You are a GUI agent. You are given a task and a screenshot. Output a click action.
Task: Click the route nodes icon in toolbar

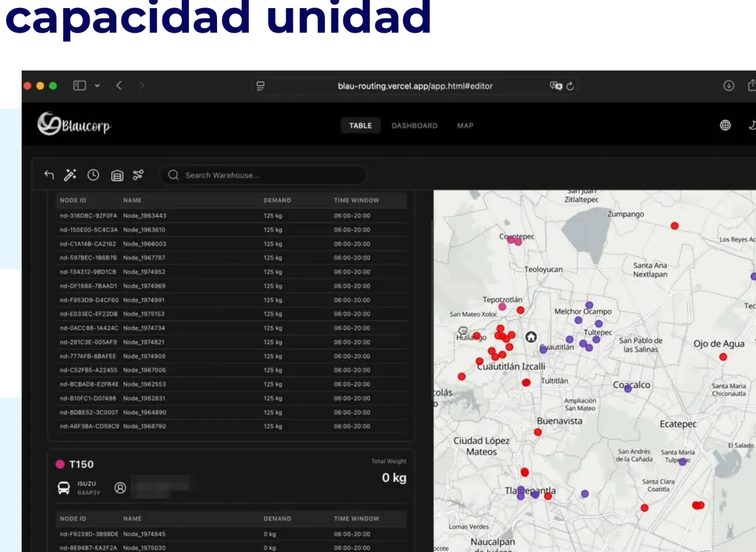tap(138, 175)
